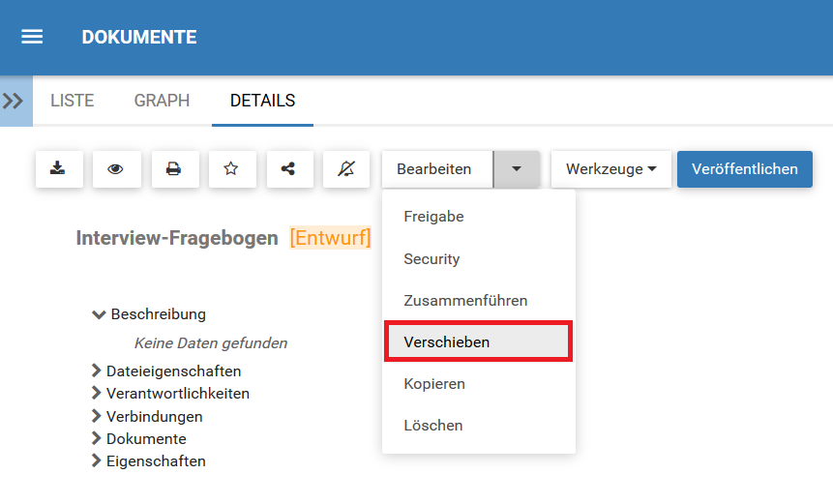Viewport: 833px width, 504px height.
Task: Open the Werkzeuge dropdown menu
Action: [x=611, y=169]
